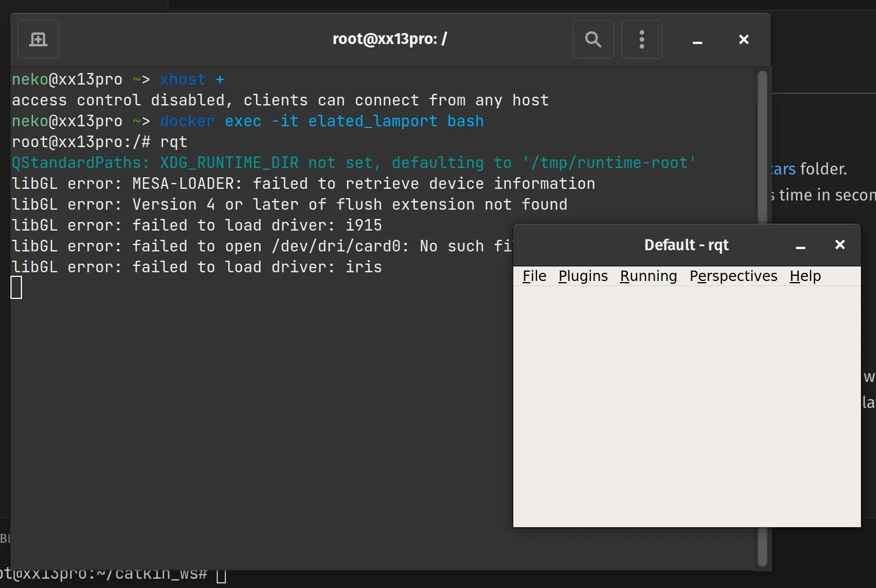This screenshot has width=876, height=588.
Task: Focus the terminal cursor below the libGL errors
Action: pyautogui.click(x=17, y=287)
